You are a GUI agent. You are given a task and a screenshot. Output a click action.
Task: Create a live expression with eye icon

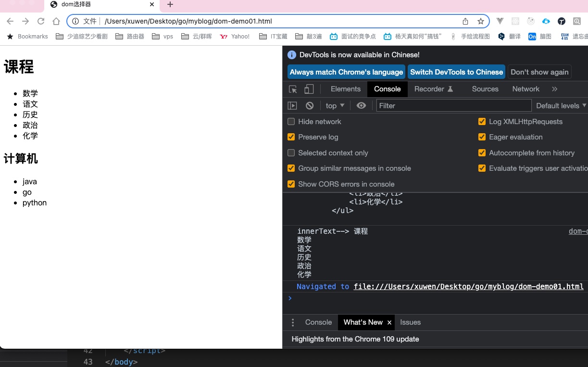[x=362, y=105]
